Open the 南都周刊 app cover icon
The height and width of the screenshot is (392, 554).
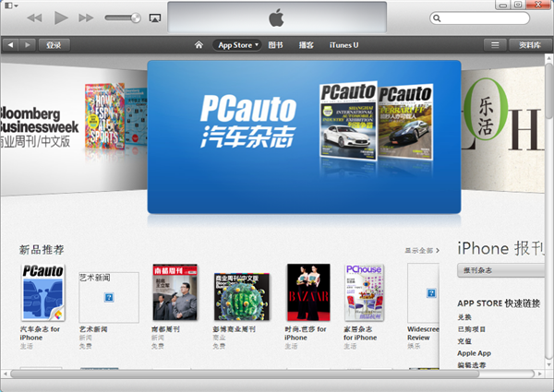pyautogui.click(x=175, y=292)
